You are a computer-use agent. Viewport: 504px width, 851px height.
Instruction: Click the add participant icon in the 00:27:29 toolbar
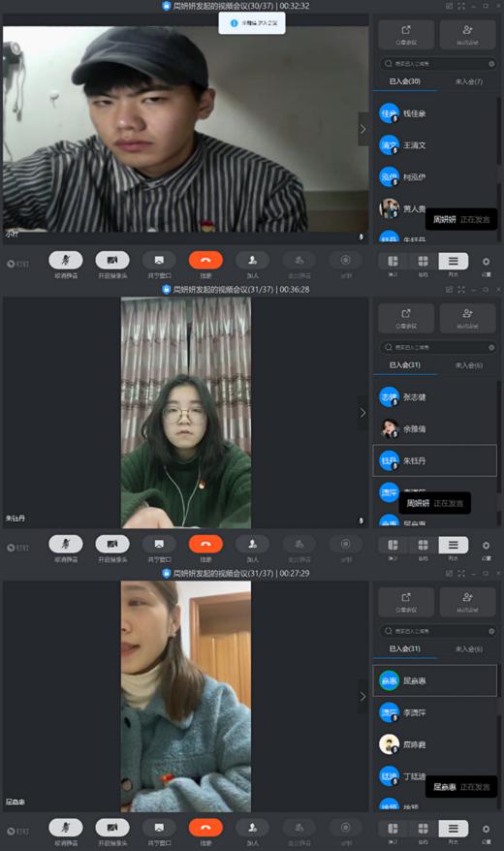click(252, 827)
